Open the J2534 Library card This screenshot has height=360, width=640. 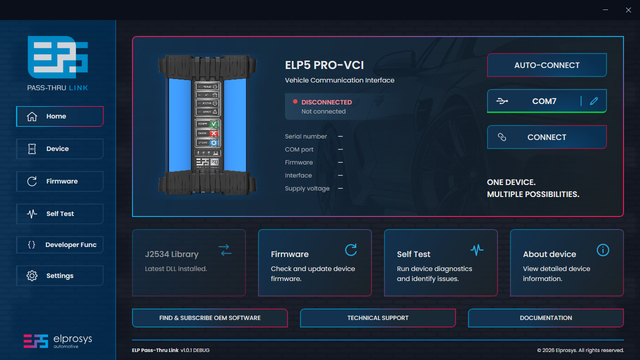pos(189,262)
